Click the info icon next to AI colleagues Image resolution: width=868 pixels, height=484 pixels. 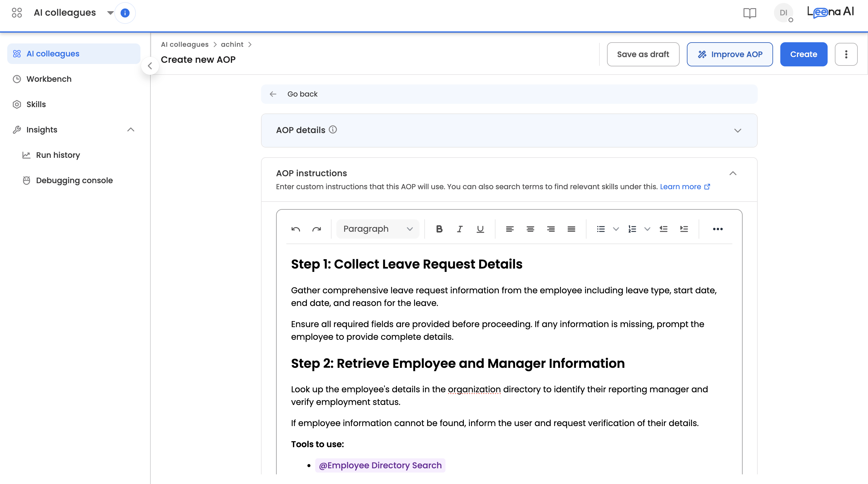pos(125,13)
